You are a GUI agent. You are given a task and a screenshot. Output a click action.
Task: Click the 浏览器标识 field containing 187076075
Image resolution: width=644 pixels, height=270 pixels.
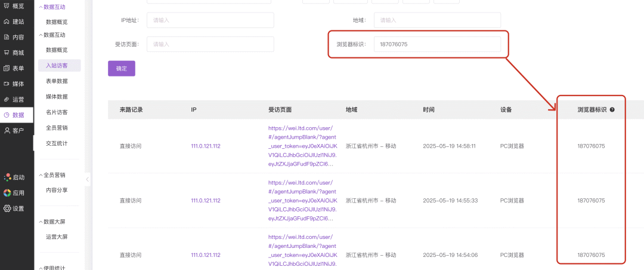click(437, 44)
